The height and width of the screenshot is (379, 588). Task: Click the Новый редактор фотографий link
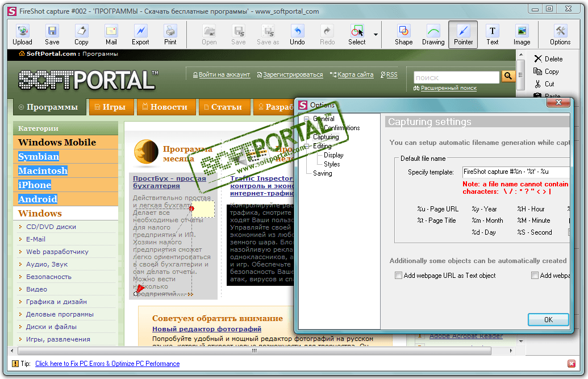click(207, 329)
